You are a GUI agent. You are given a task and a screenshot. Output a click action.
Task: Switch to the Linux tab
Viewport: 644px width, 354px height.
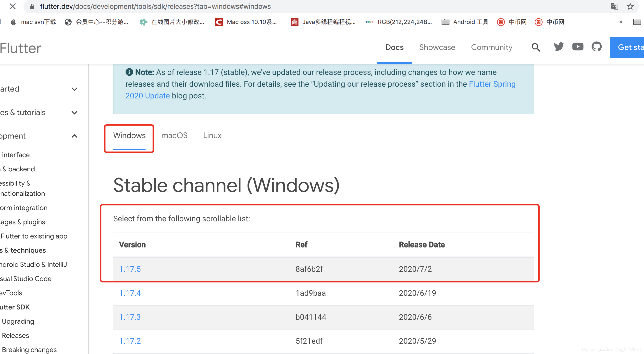click(212, 136)
